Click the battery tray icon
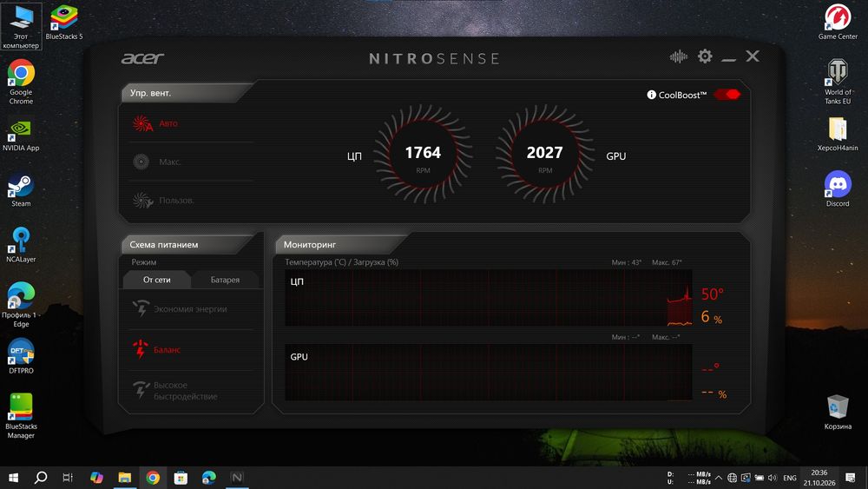 [759, 478]
